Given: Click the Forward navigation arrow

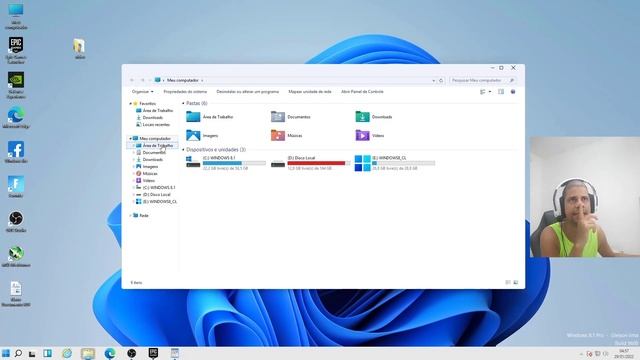Looking at the screenshot, I should click(142, 80).
